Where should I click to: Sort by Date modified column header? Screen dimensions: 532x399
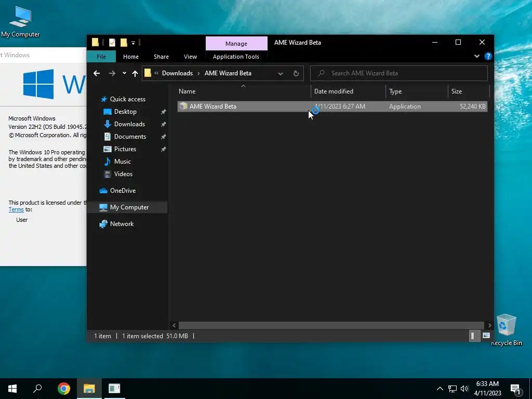[x=348, y=91]
